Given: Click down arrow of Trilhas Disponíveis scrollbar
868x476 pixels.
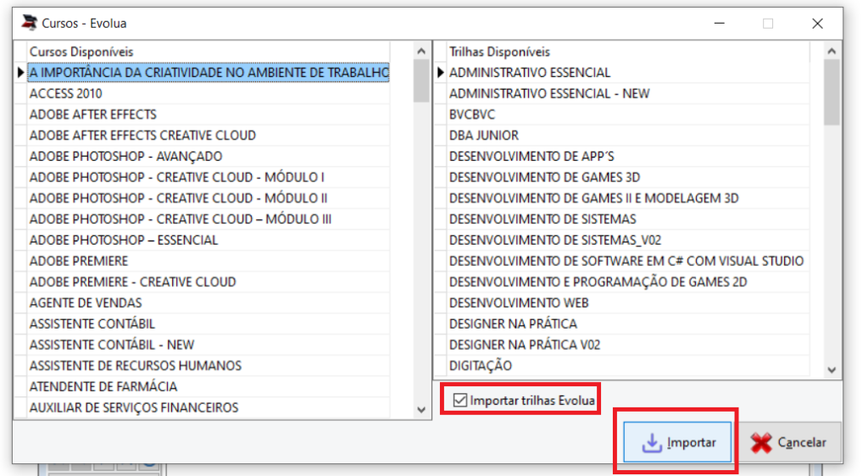Looking at the screenshot, I should tap(831, 370).
